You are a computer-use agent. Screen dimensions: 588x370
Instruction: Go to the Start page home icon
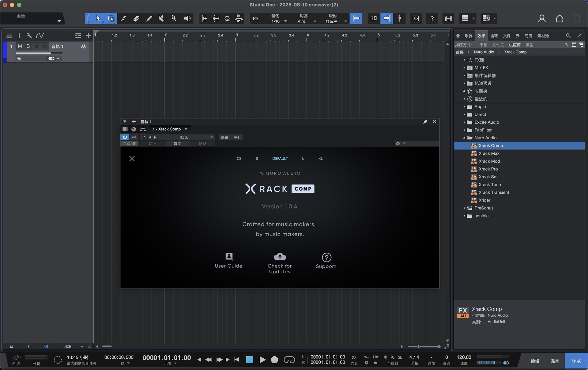click(560, 18)
